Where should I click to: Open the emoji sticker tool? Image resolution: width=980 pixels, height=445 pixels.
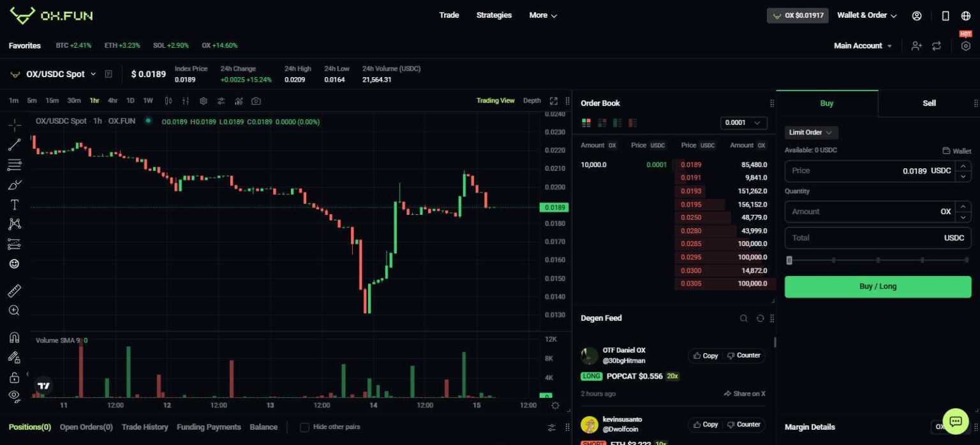(x=13, y=263)
